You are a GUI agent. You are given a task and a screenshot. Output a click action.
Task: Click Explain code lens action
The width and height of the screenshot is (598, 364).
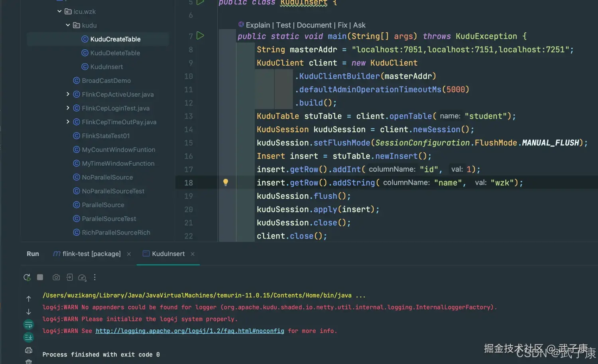point(258,25)
